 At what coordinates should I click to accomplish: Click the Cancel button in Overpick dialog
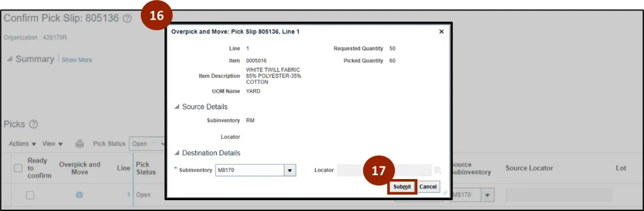(x=428, y=187)
